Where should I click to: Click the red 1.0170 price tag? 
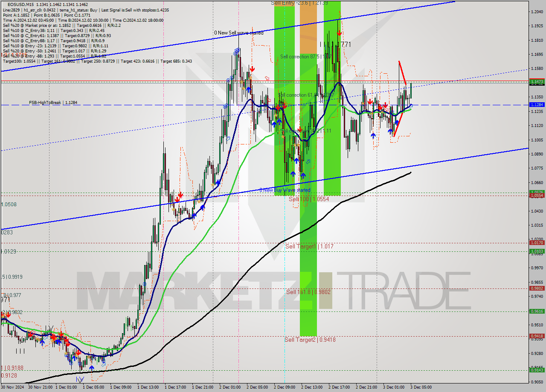coord(537,242)
